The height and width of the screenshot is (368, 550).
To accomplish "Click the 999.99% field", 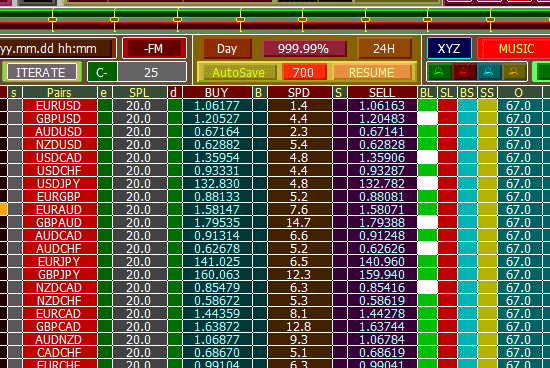I will click(x=304, y=48).
